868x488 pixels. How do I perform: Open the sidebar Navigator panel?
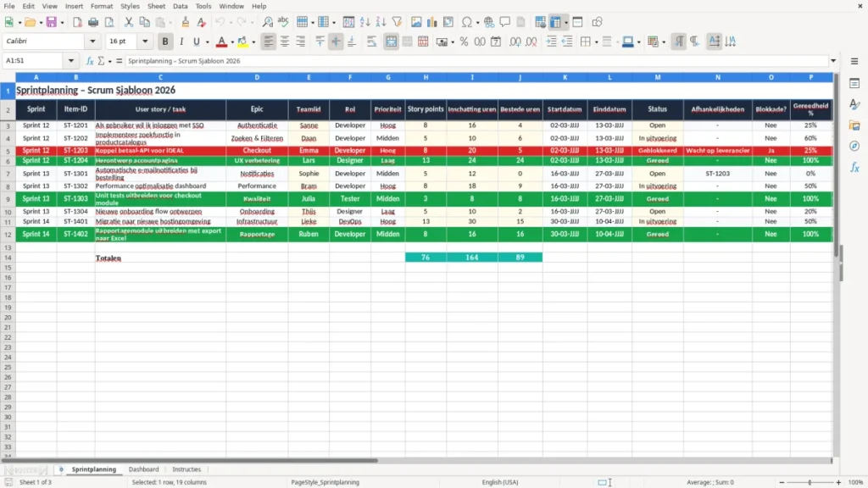854,146
